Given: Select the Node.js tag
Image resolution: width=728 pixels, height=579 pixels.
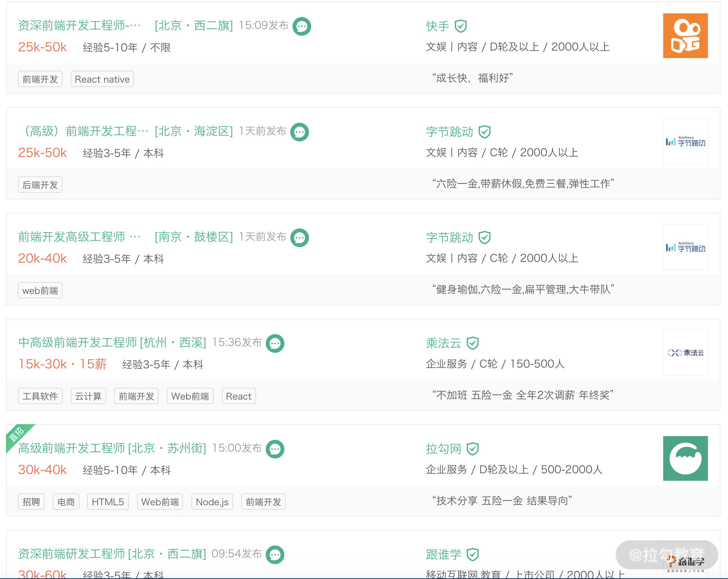Looking at the screenshot, I should tap(212, 502).
